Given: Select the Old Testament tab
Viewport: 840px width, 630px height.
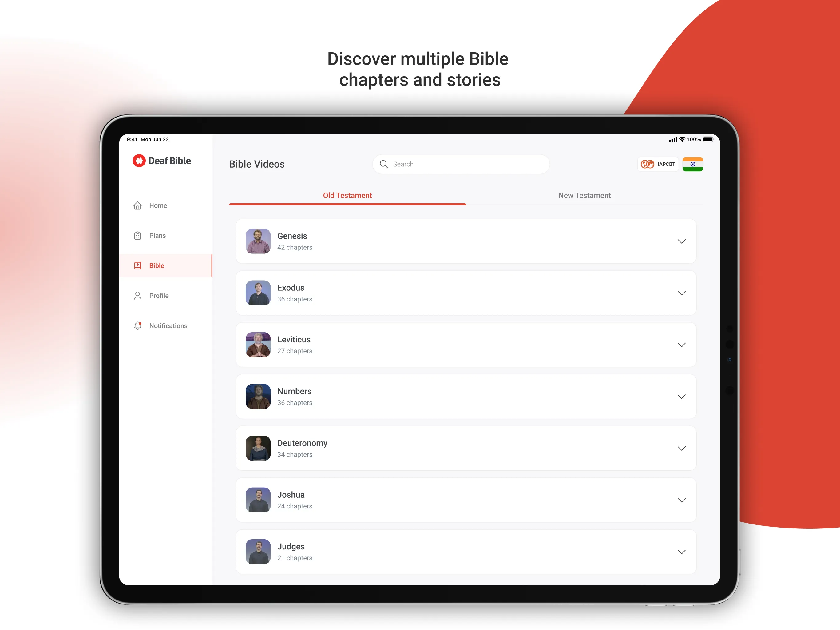Looking at the screenshot, I should (347, 194).
